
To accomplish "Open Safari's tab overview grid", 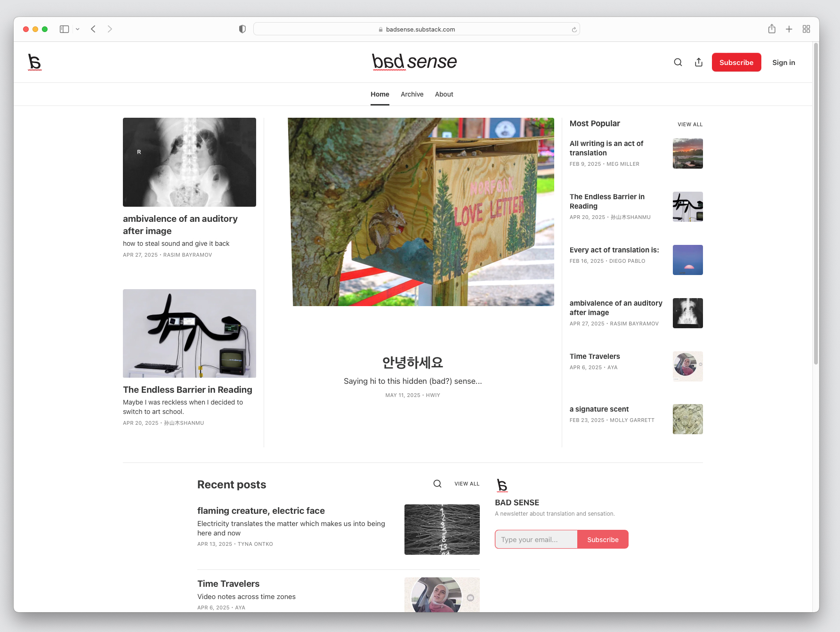I will pos(806,29).
